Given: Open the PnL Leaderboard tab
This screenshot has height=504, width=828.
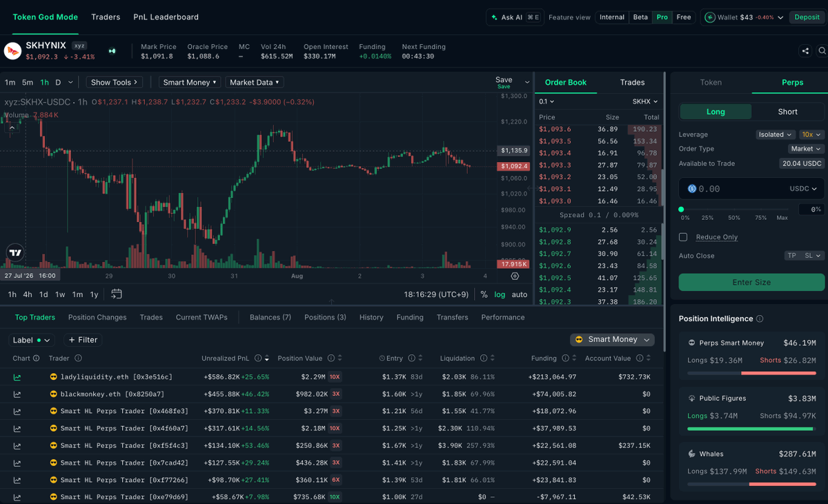Looking at the screenshot, I should click(x=166, y=17).
